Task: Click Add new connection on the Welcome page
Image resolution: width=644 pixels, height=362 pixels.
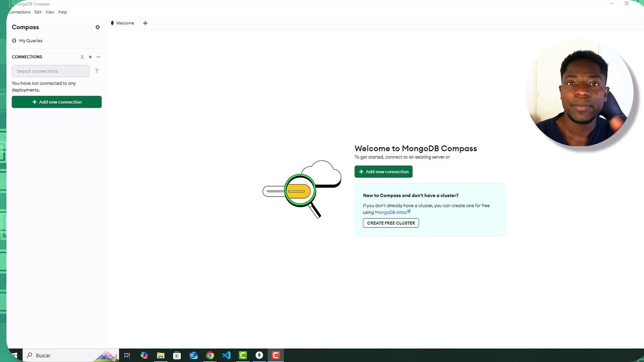Action: coord(383,172)
